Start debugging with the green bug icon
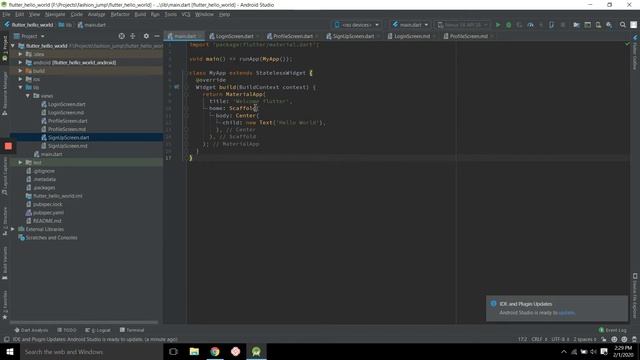640x360 pixels. [x=509, y=25]
